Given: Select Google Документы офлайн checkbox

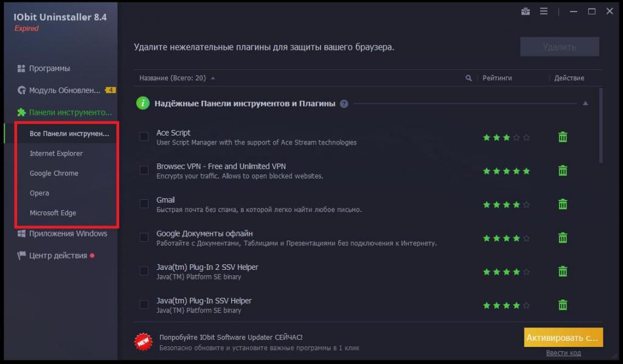Looking at the screenshot, I should [144, 238].
